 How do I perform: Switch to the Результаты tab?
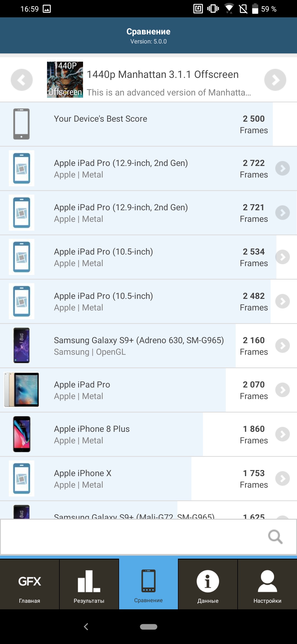(89, 585)
